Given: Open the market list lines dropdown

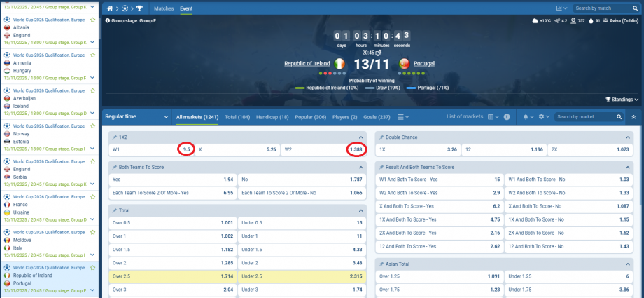Looking at the screenshot, I should [x=403, y=117].
